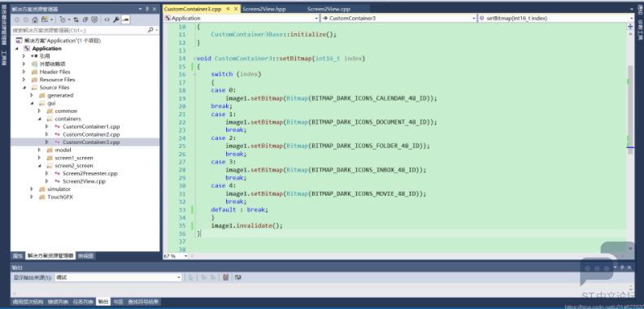Screen dimensions: 644x309
Task: Toggle Word Wrap icon in Output toolbar
Action: [237, 277]
